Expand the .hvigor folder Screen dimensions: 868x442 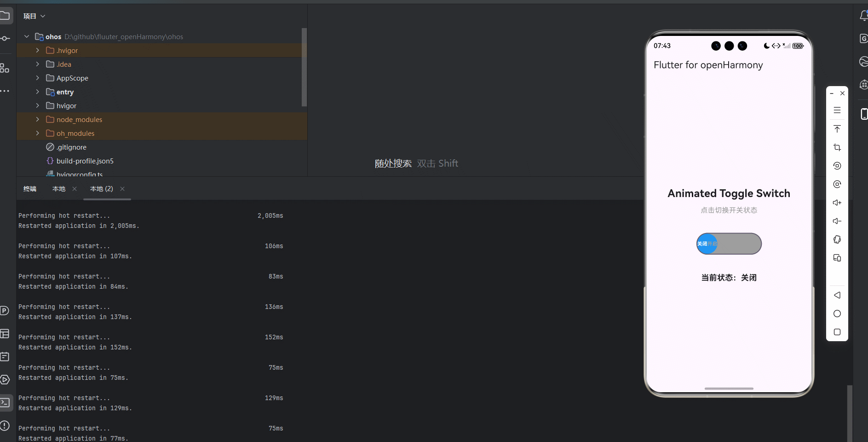(38, 50)
